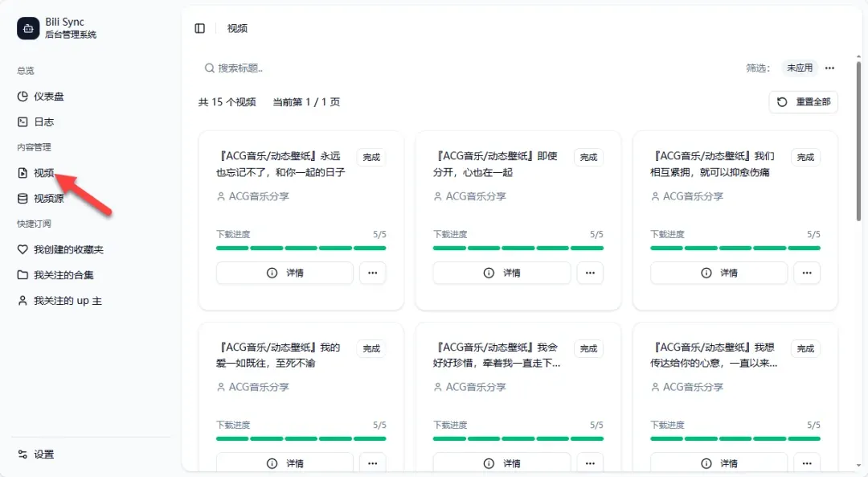Click the 日志 terminal icon

23,122
